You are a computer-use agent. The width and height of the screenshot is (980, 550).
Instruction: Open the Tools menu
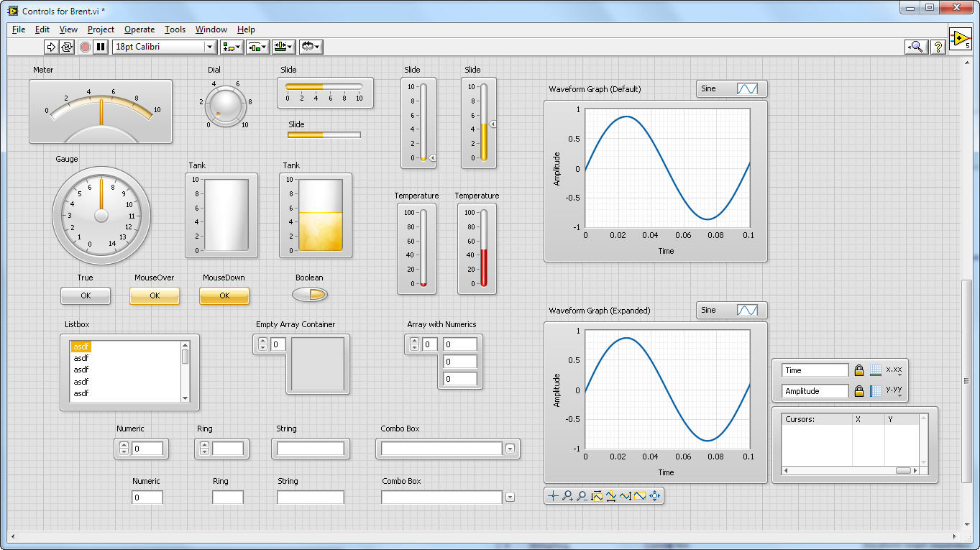175,29
